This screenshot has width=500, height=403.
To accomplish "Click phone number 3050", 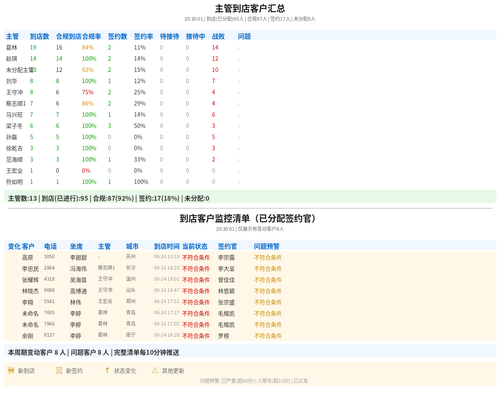I will [x=49, y=257].
